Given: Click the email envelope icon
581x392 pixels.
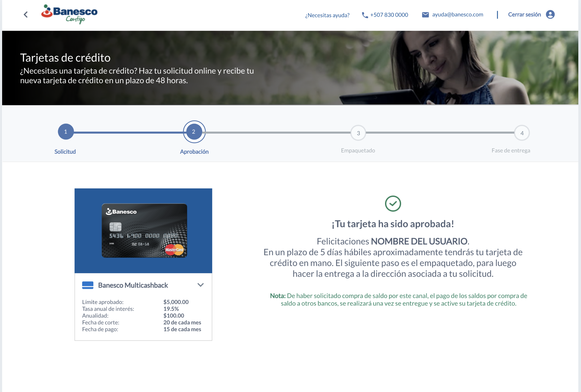Looking at the screenshot, I should tap(425, 15).
